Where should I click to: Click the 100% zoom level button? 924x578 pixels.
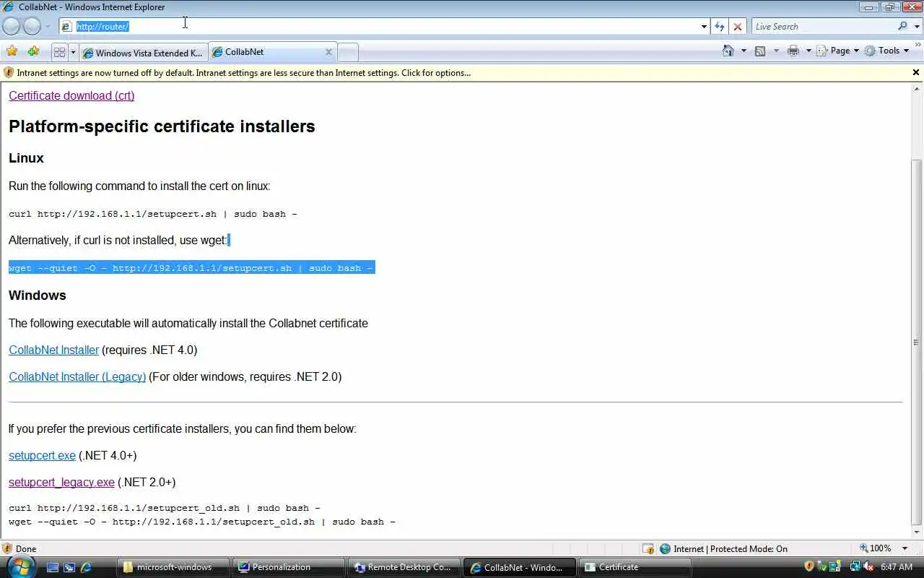coord(876,548)
